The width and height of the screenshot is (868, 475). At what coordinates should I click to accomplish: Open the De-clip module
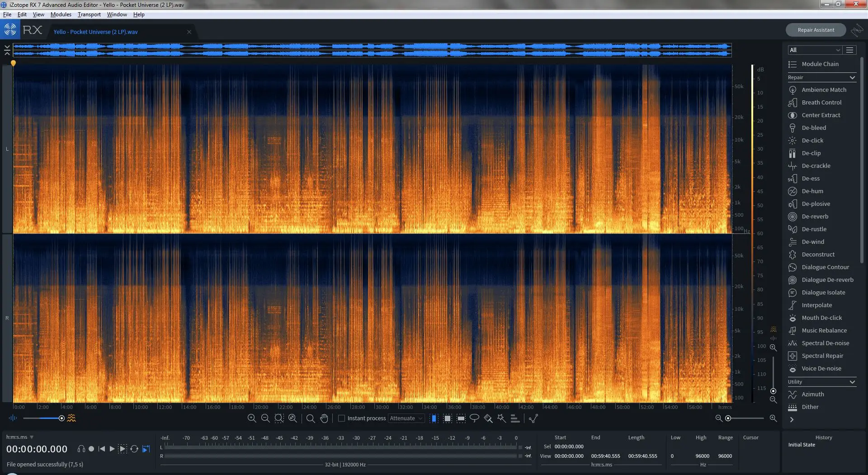[x=822, y=153]
